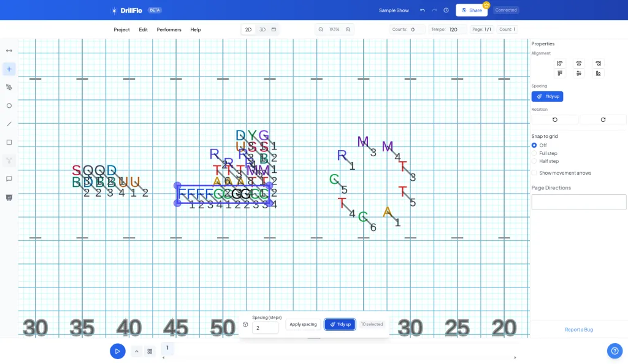Click the Share button
This screenshot has height=364, width=628.
coord(472,10)
